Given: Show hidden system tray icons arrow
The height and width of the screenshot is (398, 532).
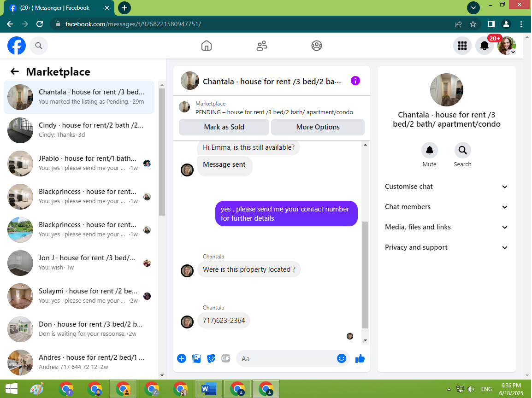Looking at the screenshot, I should click(x=449, y=389).
